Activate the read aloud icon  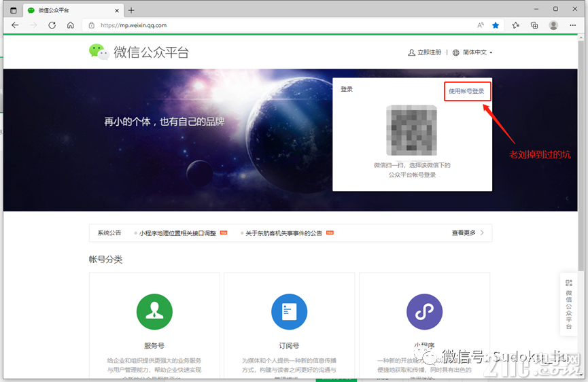pos(481,25)
